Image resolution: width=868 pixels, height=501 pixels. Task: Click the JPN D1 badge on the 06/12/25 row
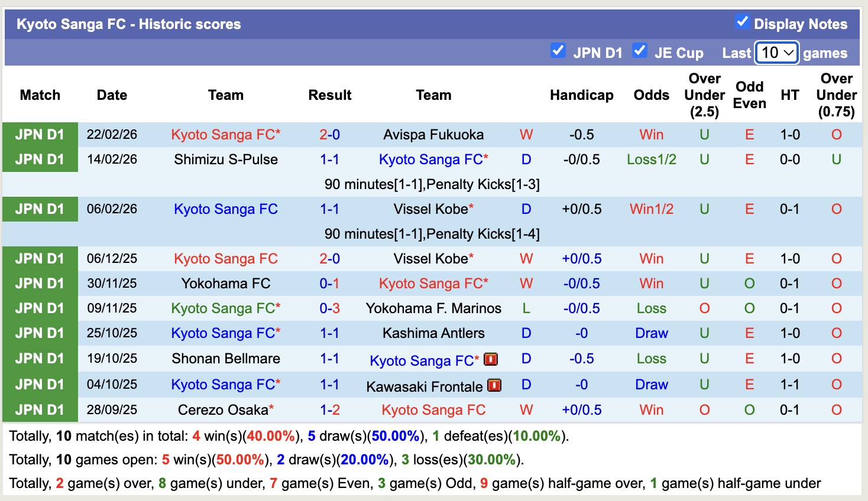[x=40, y=258]
